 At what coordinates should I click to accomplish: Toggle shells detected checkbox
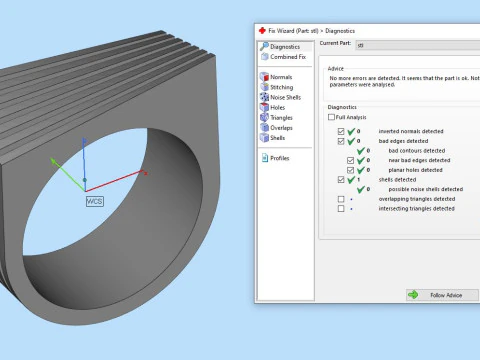(341, 180)
